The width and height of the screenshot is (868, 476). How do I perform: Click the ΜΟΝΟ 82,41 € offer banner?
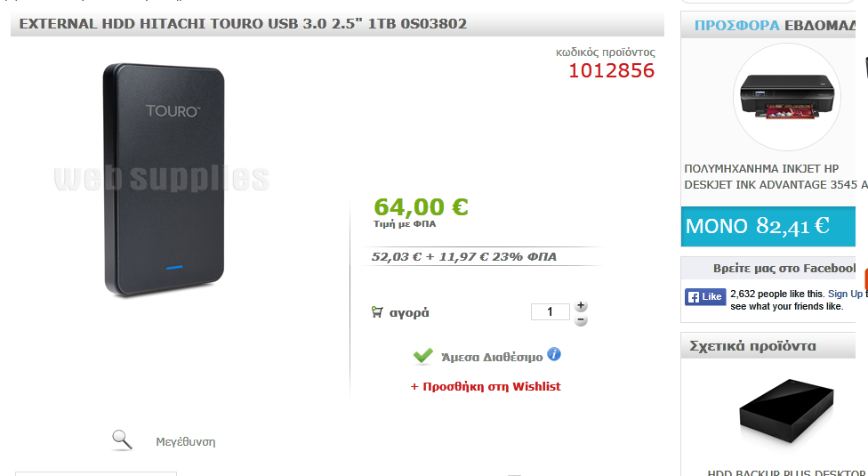point(768,226)
